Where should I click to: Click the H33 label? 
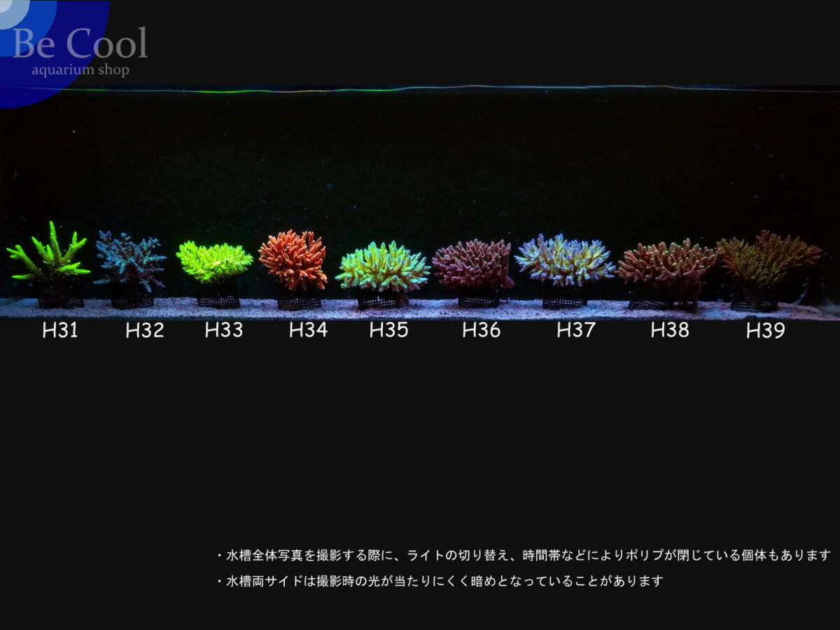click(224, 330)
